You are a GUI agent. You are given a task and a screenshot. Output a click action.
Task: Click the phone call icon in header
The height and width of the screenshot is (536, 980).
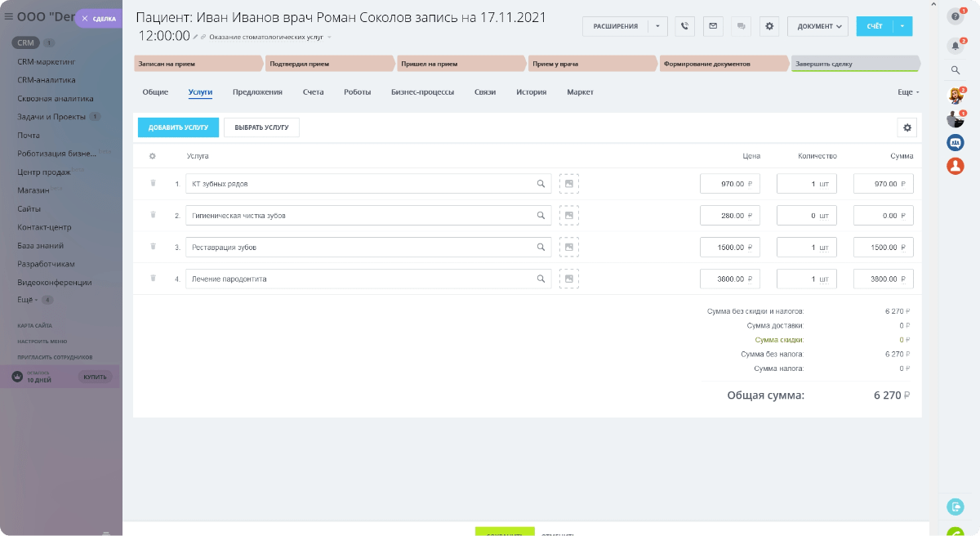click(684, 26)
